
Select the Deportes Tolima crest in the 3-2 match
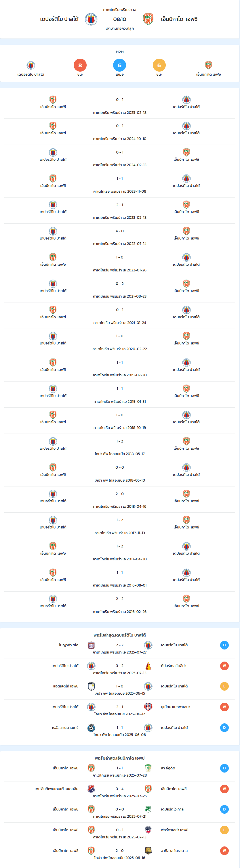[x=148, y=666]
